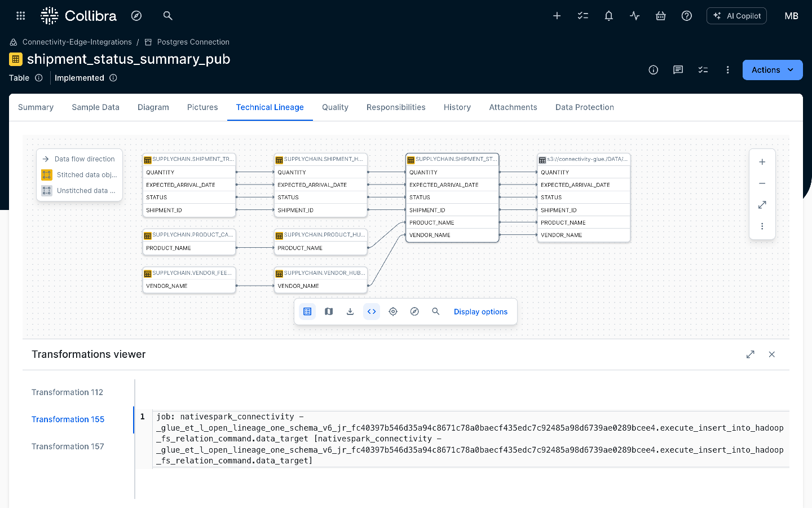Click the download icon in lineage toolbar
Image resolution: width=812 pixels, height=508 pixels.
click(x=350, y=312)
